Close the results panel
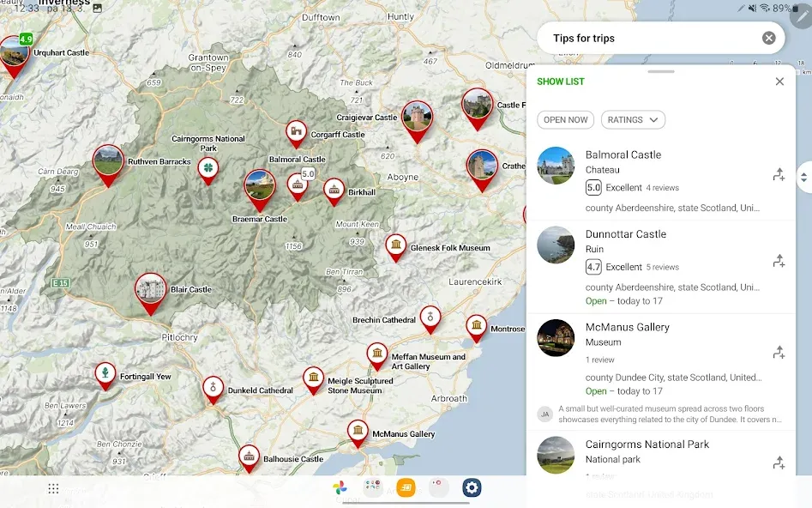The width and height of the screenshot is (812, 508). [779, 82]
